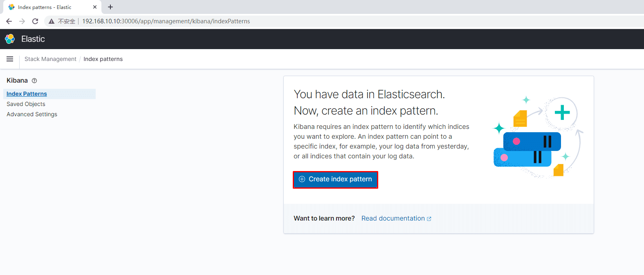Viewport: 644px width, 275px height.
Task: Click the 'You have data in Elasticsearch.' heading
Action: coord(369,95)
